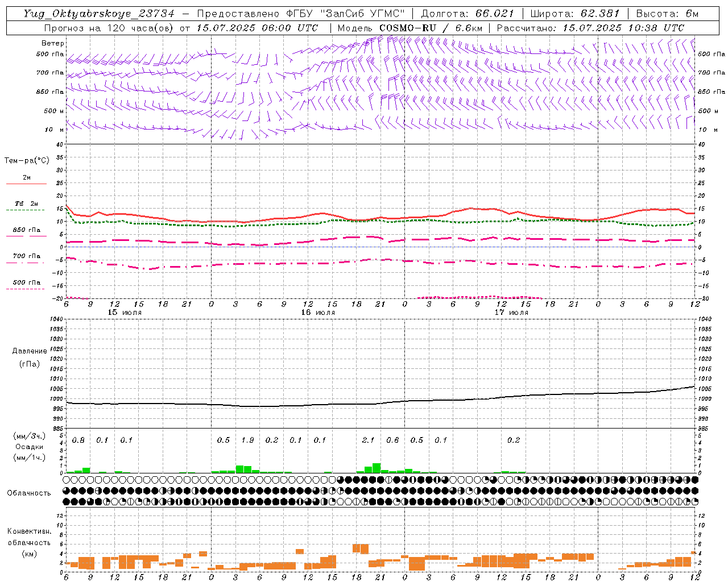
Task: Click the Осадки precipitation label
Action: (29, 447)
